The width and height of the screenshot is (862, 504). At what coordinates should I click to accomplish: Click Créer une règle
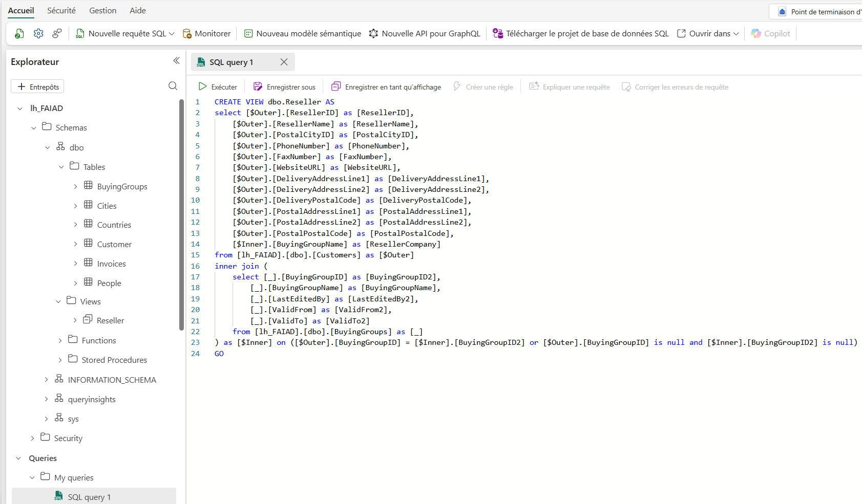pyautogui.click(x=483, y=87)
